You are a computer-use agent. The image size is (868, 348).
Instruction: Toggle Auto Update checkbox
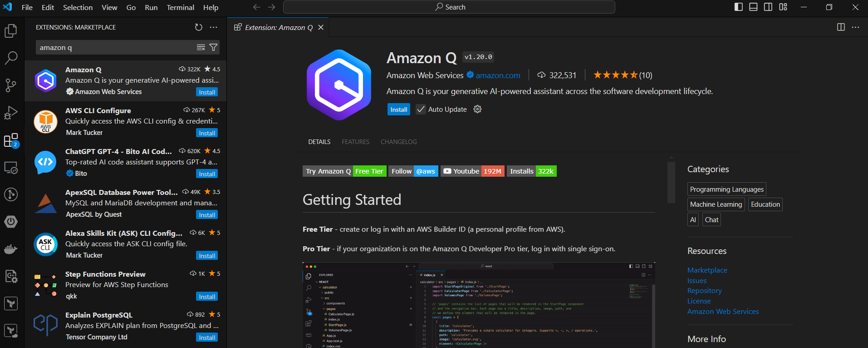tap(421, 109)
